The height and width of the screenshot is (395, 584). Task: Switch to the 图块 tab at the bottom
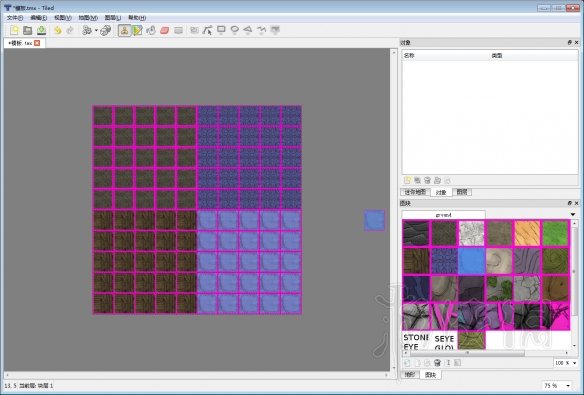[x=431, y=375]
